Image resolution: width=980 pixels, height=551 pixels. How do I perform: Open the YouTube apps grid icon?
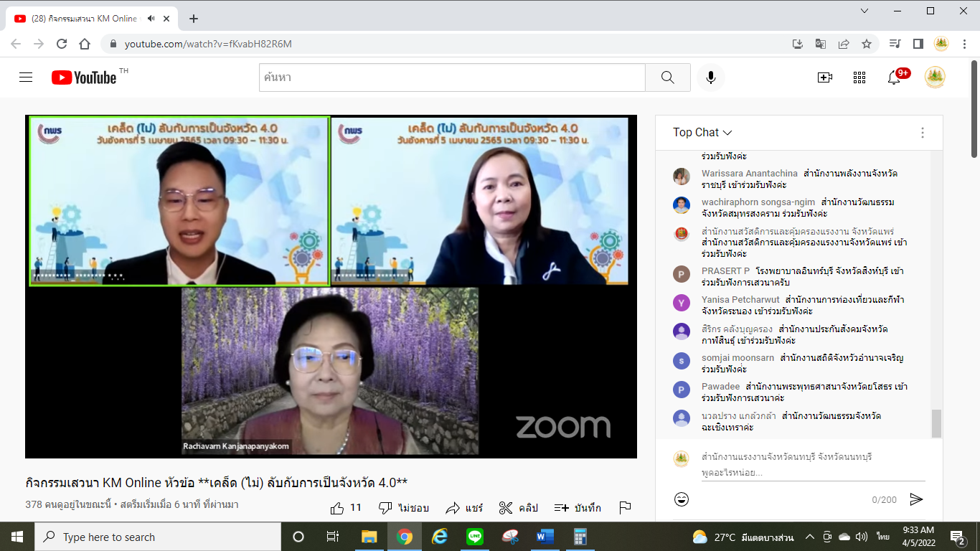pos(859,77)
